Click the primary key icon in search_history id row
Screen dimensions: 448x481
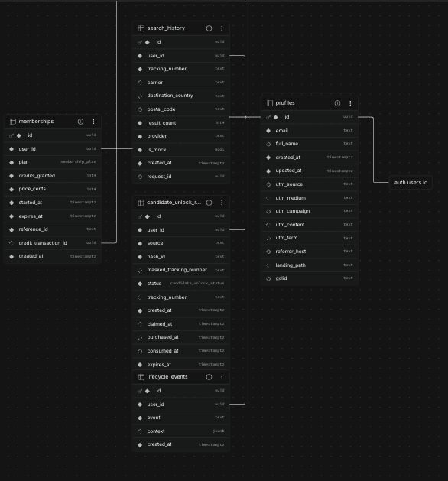pos(139,42)
